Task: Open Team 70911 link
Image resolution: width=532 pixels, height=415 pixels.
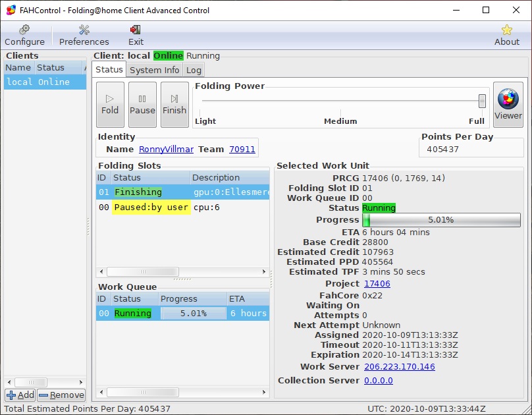Action: [x=242, y=150]
